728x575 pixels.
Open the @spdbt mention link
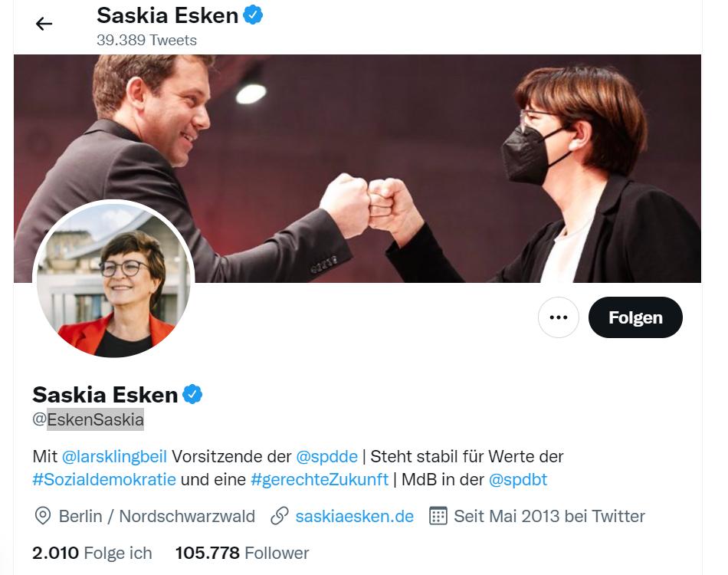518,480
